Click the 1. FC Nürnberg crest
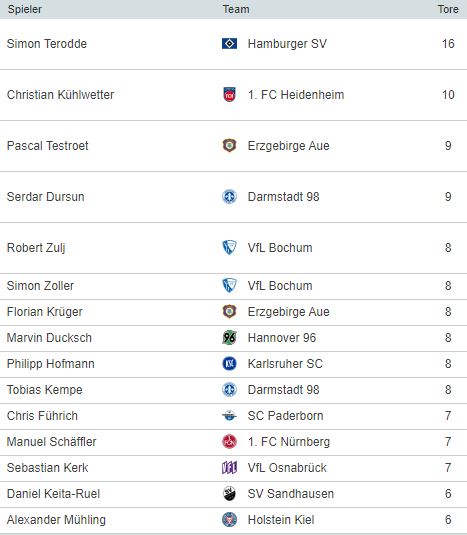This screenshot has height=535, width=467. (229, 442)
